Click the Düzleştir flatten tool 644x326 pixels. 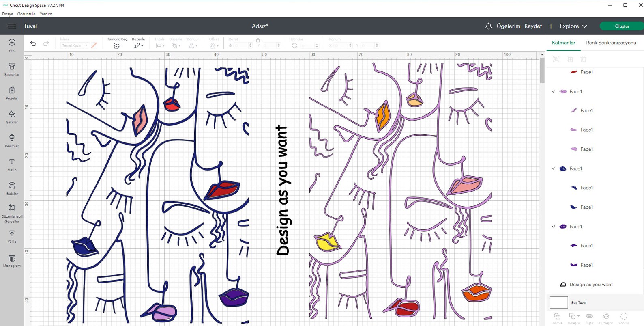[606, 318]
